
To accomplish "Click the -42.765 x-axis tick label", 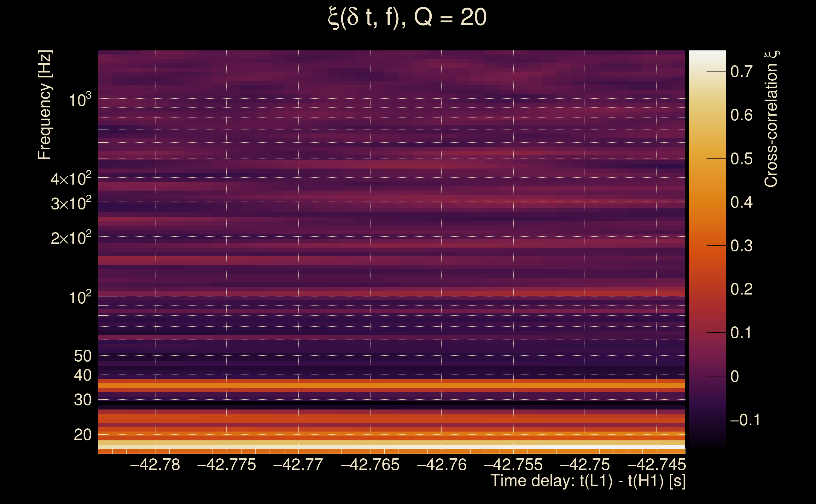I will click(370, 465).
